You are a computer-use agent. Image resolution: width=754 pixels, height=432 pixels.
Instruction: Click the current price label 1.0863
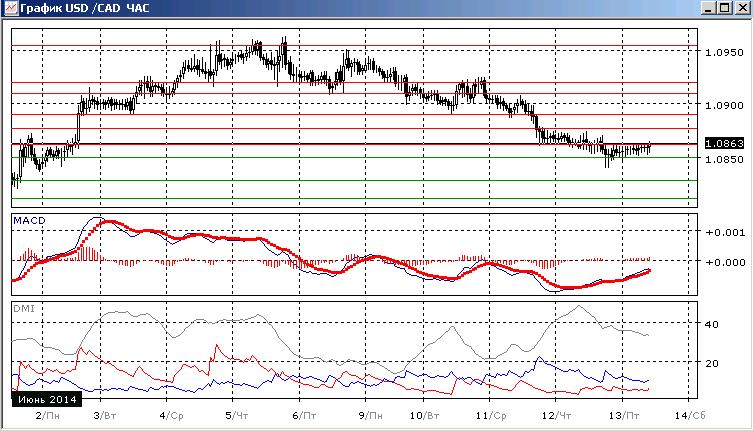click(x=724, y=143)
